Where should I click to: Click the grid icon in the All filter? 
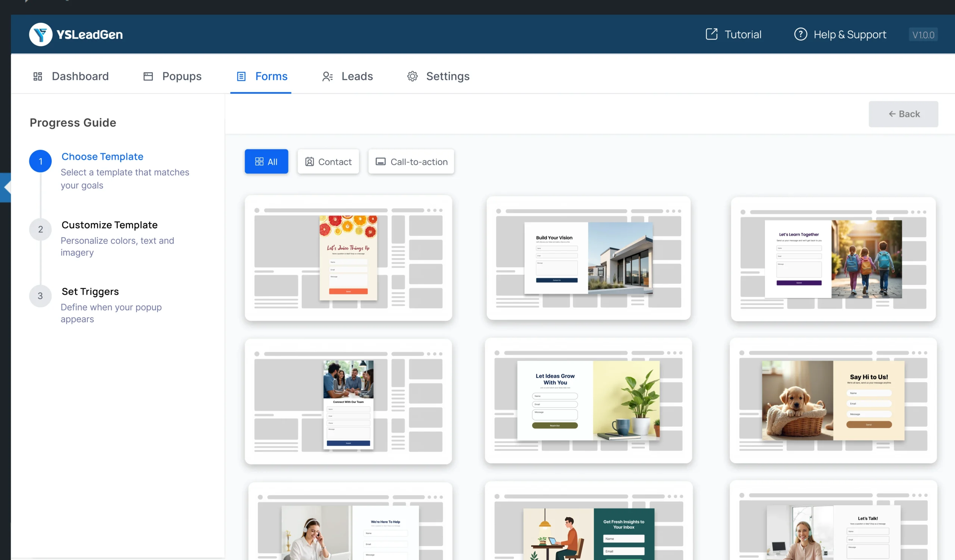pos(259,162)
